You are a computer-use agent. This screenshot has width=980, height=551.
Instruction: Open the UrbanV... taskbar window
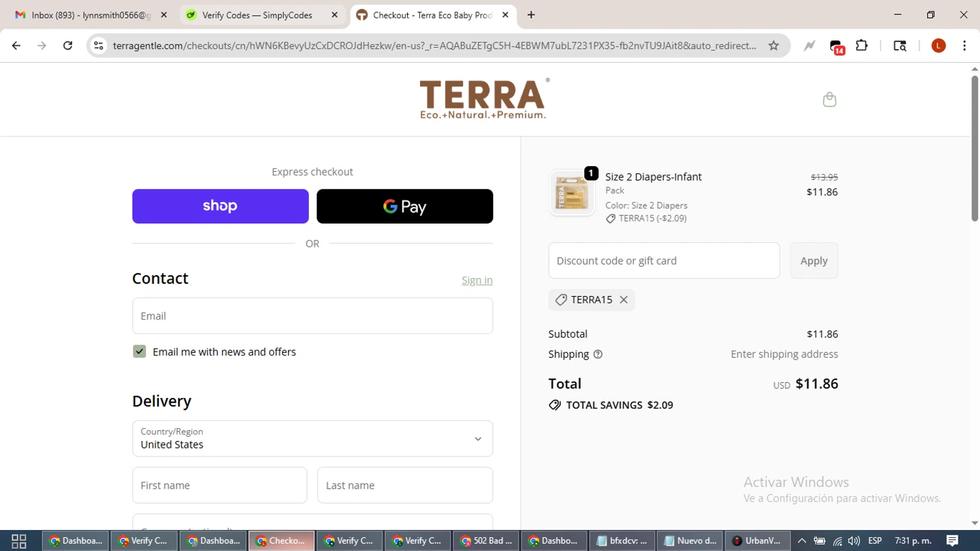click(x=757, y=541)
